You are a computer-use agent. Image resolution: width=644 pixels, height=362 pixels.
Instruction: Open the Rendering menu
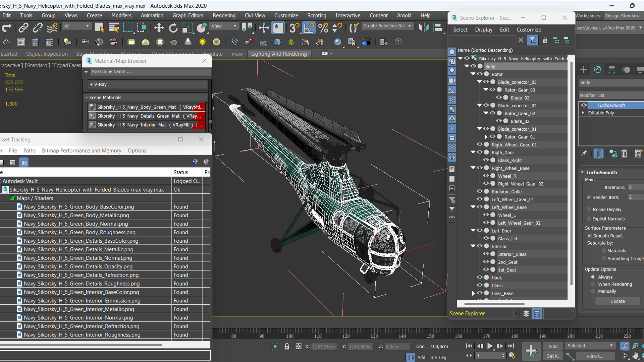224,15
